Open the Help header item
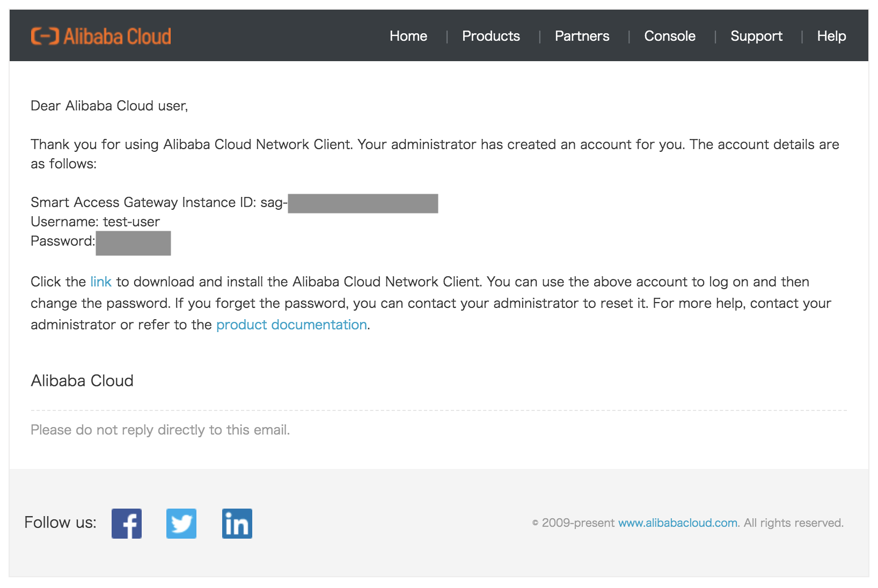 pos(831,36)
